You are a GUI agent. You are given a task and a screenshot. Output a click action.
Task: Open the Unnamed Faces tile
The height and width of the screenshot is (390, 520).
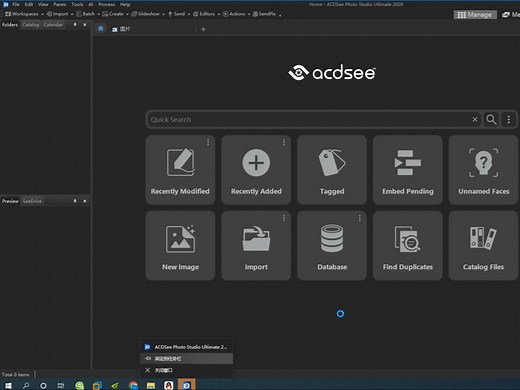coord(483,170)
